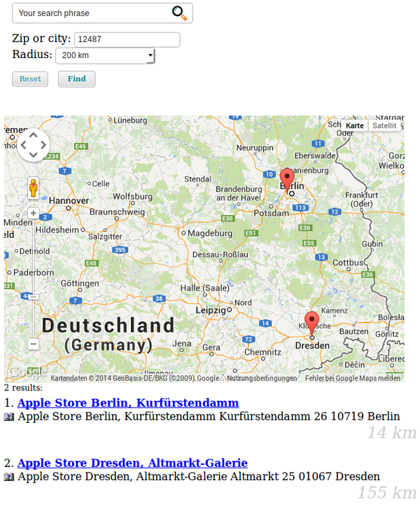Pan the map right with the arrow control
This screenshot has height=511, width=420.
coord(43,145)
